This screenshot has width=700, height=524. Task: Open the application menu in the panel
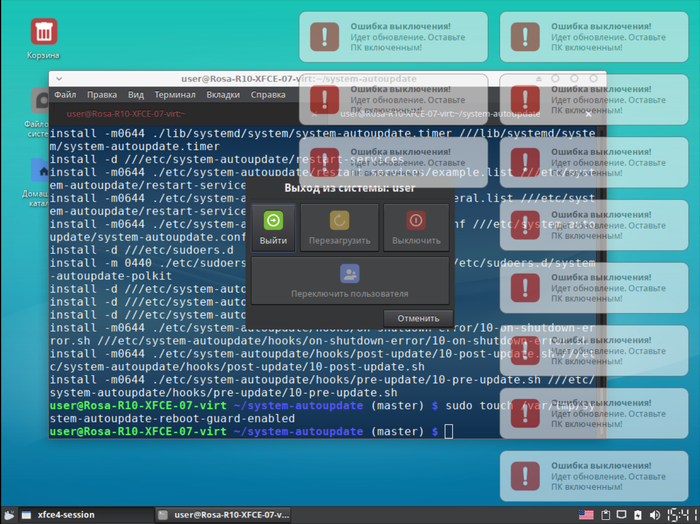(x=11, y=515)
